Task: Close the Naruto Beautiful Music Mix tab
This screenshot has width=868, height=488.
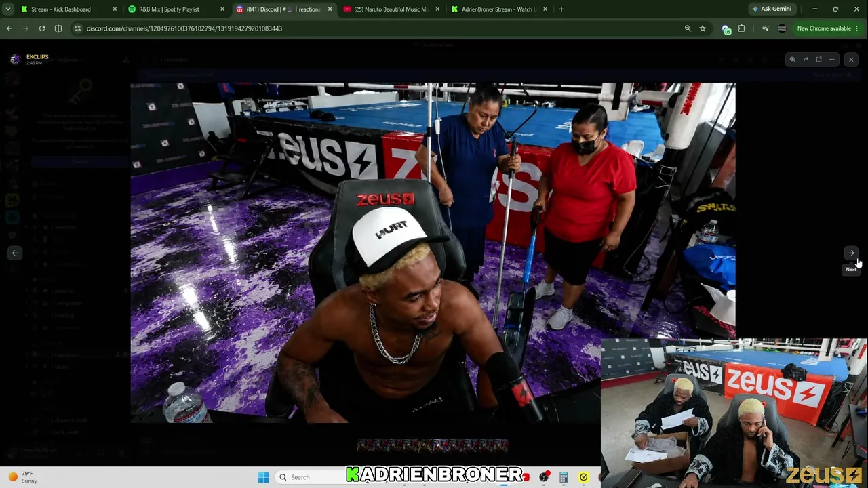Action: [437, 9]
